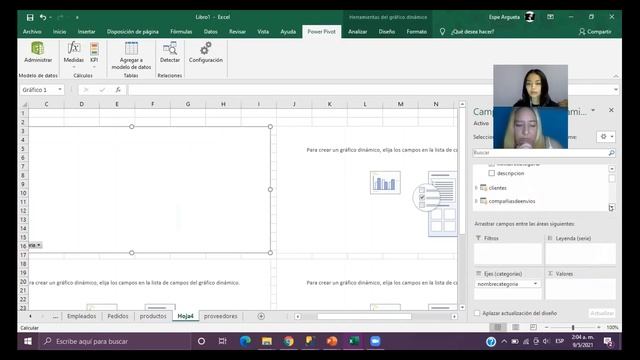
Task: Open ribbon display options icon
Action: click(x=550, y=17)
